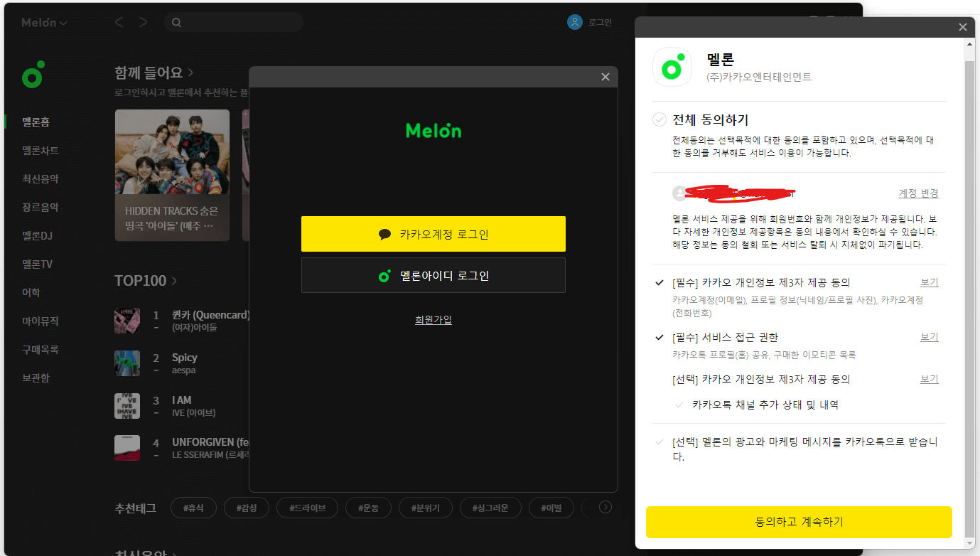Click the artist (여자)아이들

click(195, 328)
